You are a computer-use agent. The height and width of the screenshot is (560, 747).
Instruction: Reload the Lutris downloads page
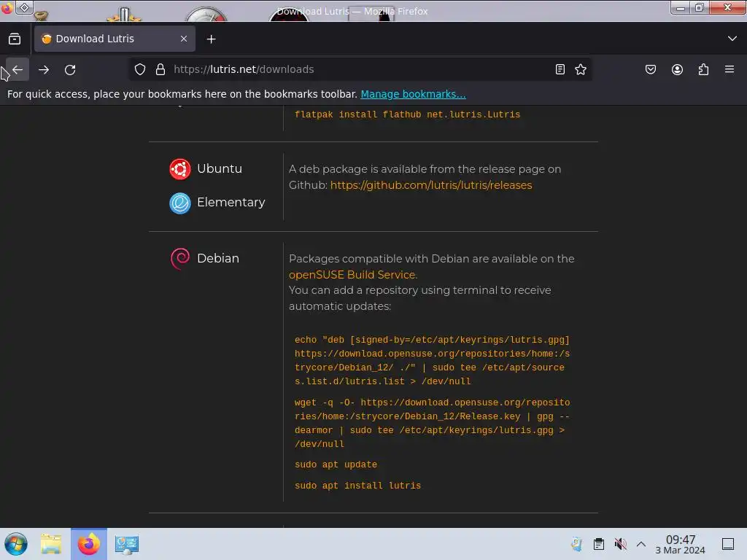click(70, 69)
